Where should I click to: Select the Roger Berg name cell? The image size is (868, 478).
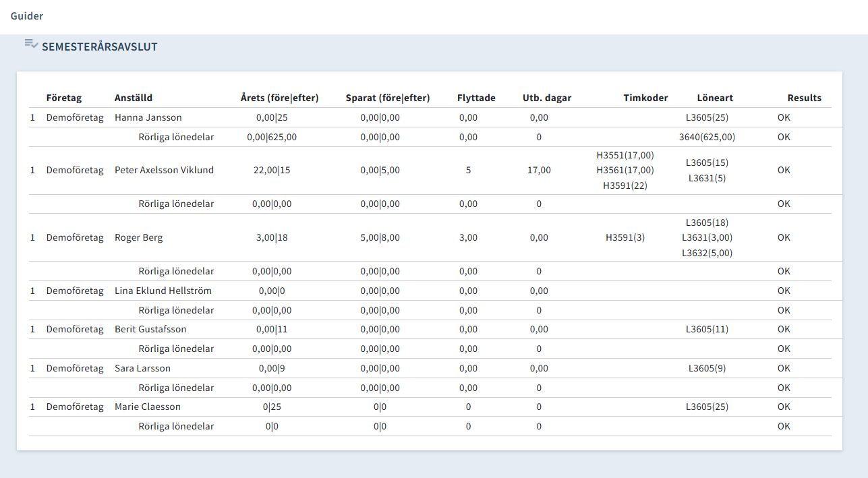(x=138, y=237)
